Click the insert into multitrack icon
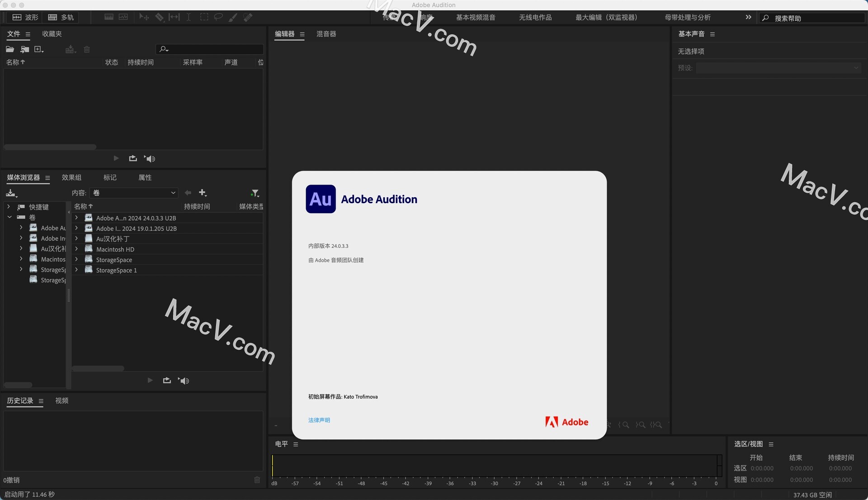 (x=70, y=49)
